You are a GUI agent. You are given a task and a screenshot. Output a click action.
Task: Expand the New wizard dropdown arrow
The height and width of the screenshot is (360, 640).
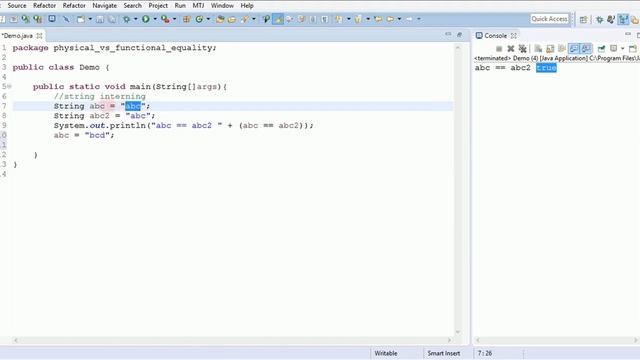[x=90, y=19]
